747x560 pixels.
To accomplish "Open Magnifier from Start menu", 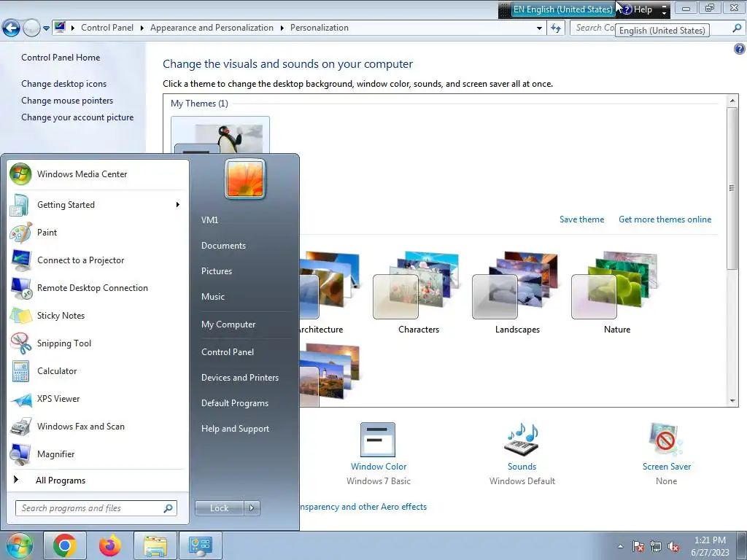I will [x=98, y=454].
